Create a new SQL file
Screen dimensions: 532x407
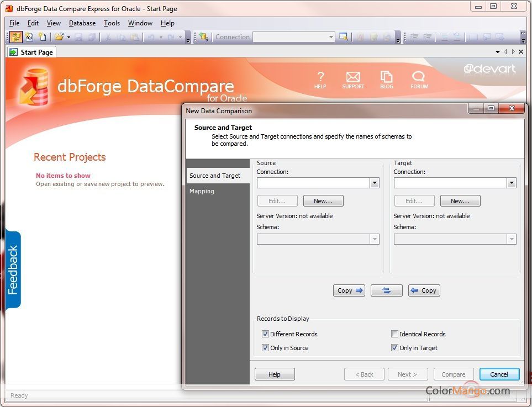tap(28, 36)
